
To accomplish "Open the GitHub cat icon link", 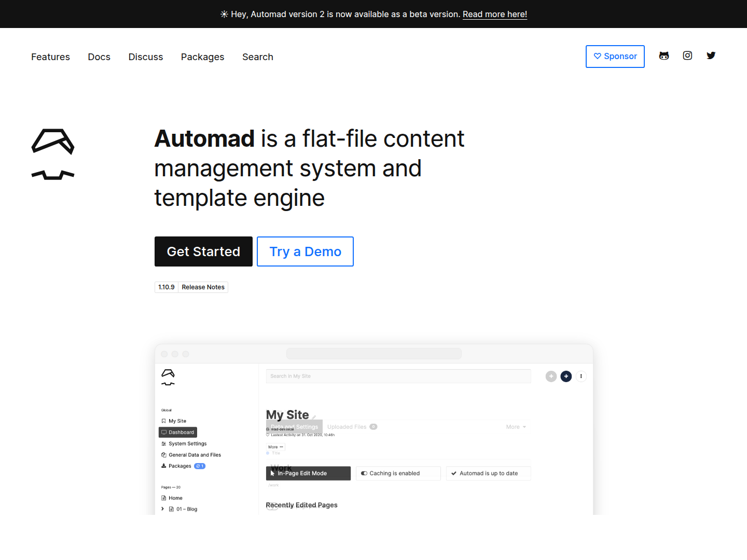I will tap(664, 56).
